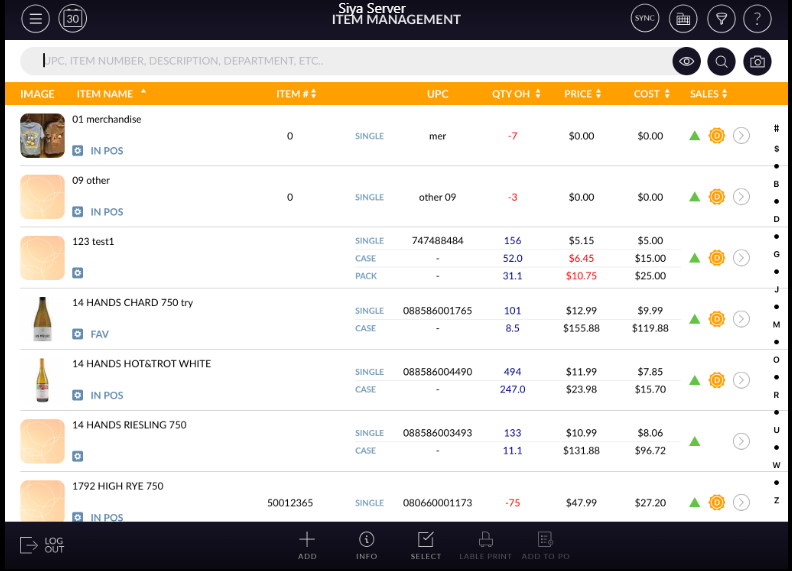Open INFO in the bottom bar
This screenshot has width=792, height=571.
[367, 545]
